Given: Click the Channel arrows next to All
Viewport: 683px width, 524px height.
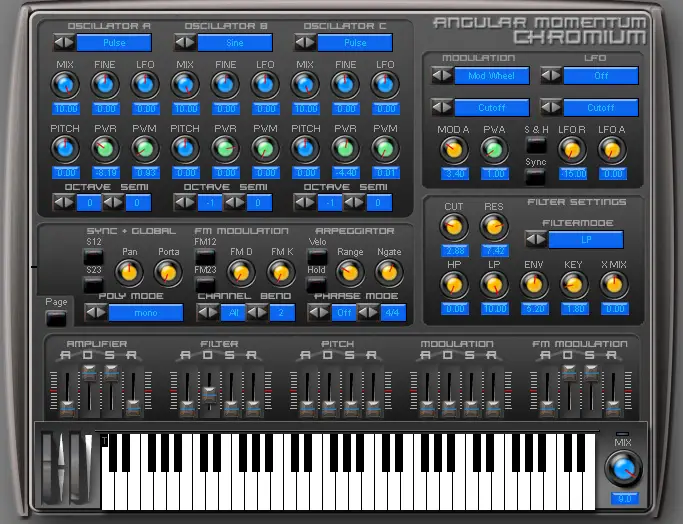Looking at the screenshot, I should (x=208, y=312).
